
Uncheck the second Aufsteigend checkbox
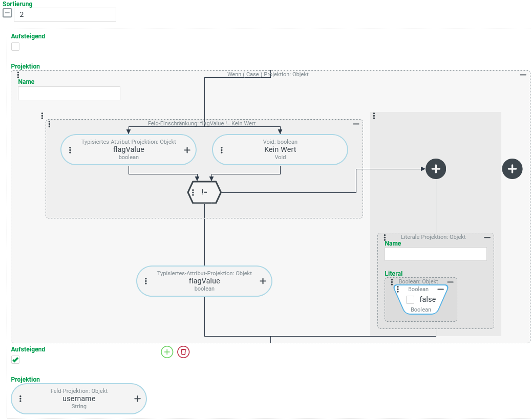(15, 360)
